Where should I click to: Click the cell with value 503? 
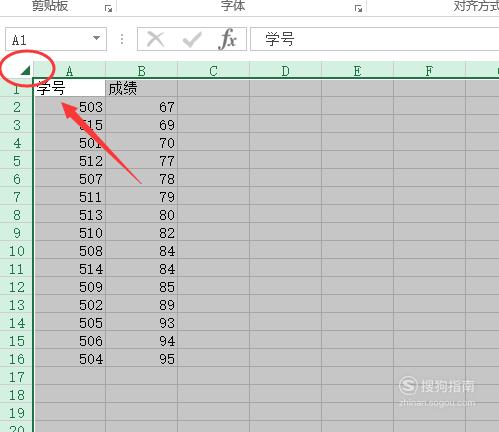coord(69,107)
